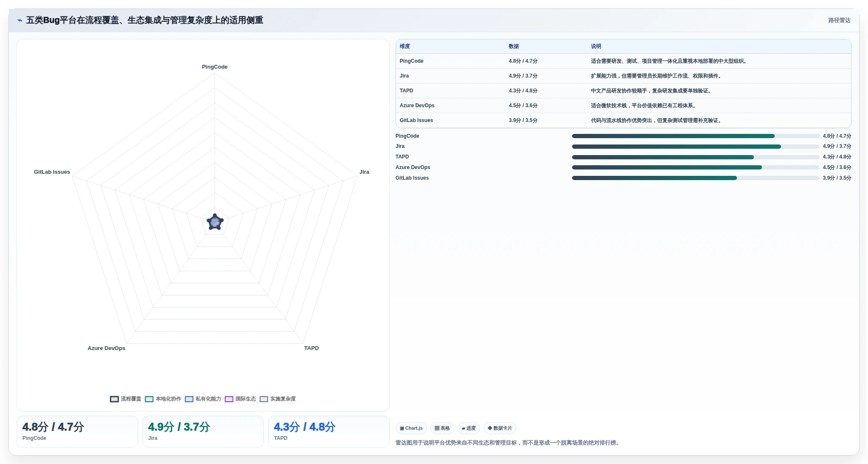Click the Chart.js chip
Screen dimensions: 868x464
411,428
